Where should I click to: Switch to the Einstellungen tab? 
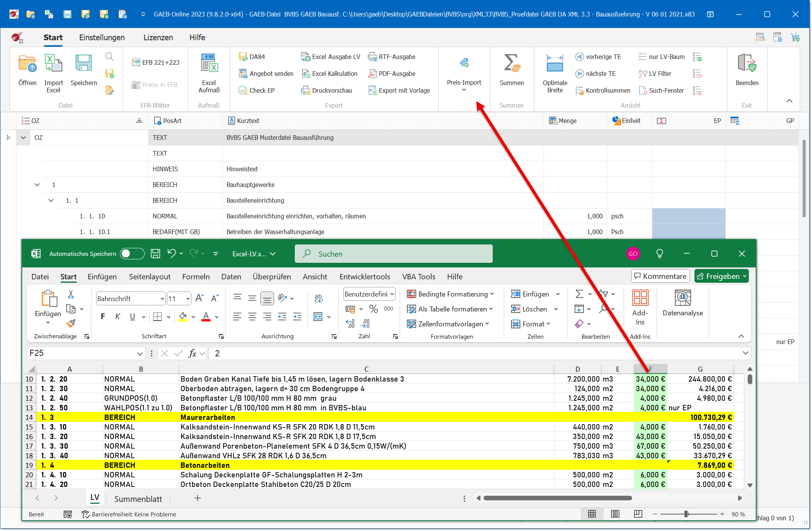101,37
